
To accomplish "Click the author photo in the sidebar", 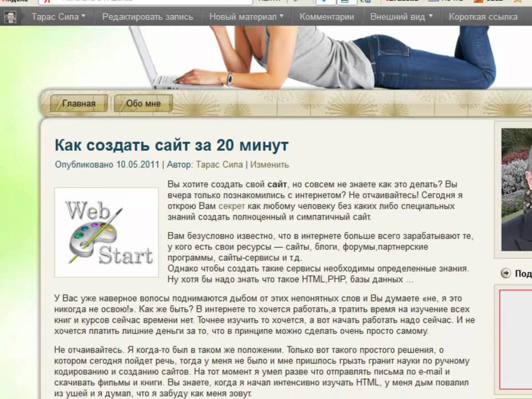I will [516, 190].
